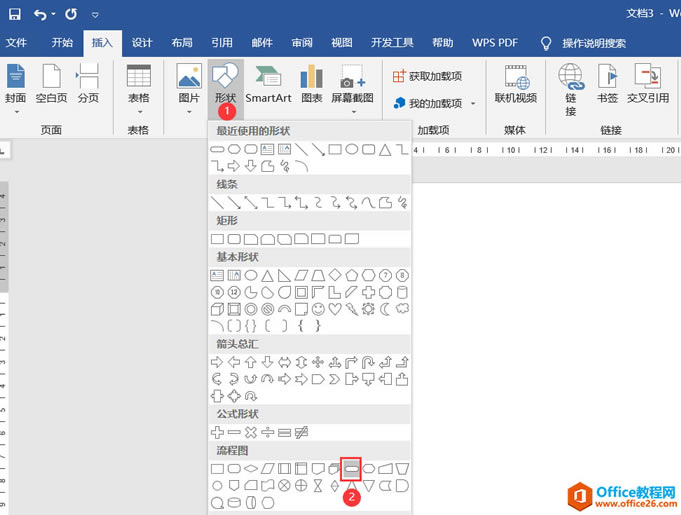Select the flowchart decision diamond shape
681x515 pixels.
click(251, 469)
